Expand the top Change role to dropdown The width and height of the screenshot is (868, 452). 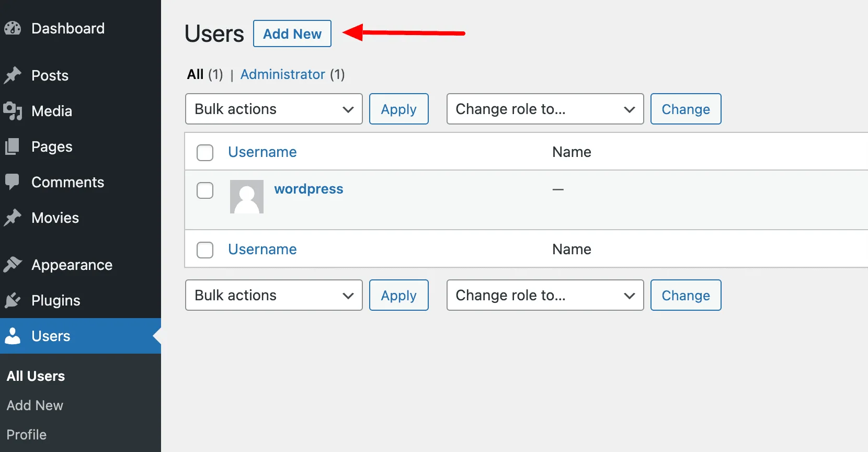point(544,109)
